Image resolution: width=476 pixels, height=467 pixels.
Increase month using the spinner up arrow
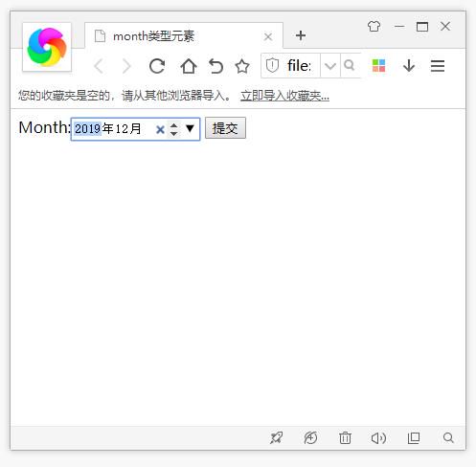[173, 125]
